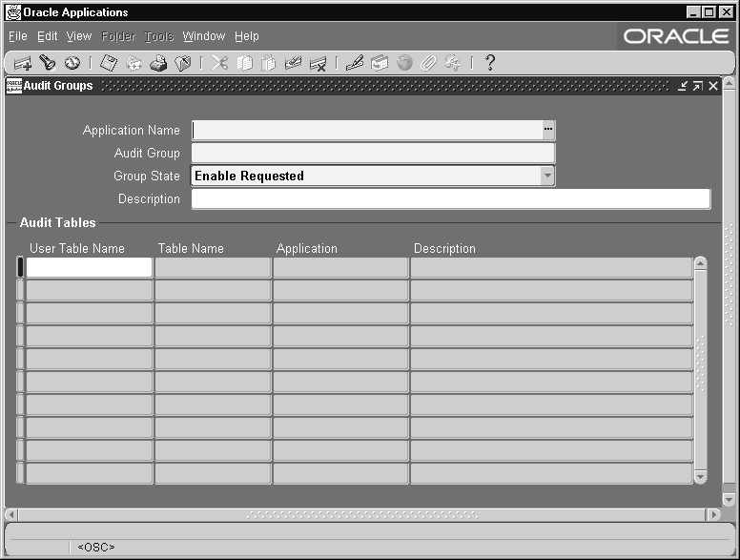Click the Print toolbar icon
This screenshot has height=560, width=740.
point(158,63)
